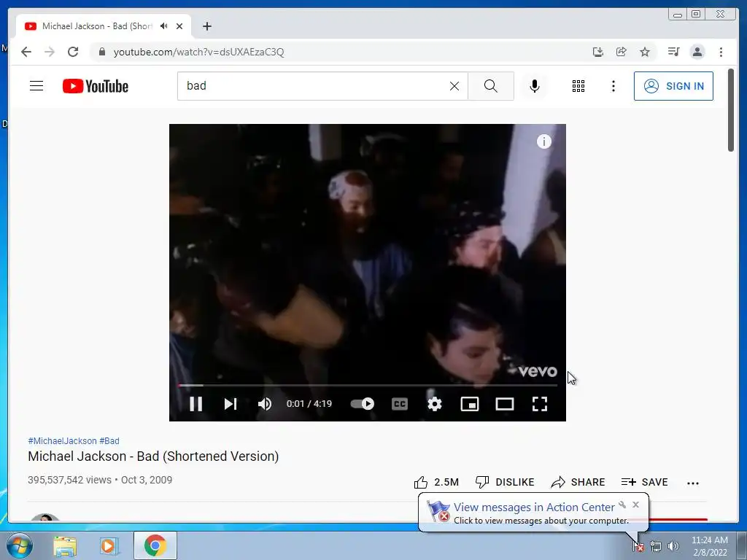Open Windows Start menu
The image size is (747, 560).
pos(19,545)
